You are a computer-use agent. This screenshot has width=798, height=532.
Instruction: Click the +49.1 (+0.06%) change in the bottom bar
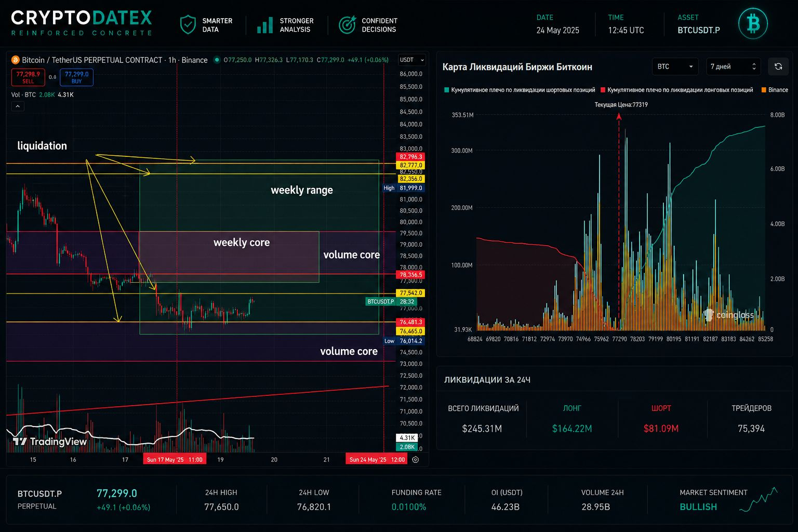coord(123,507)
